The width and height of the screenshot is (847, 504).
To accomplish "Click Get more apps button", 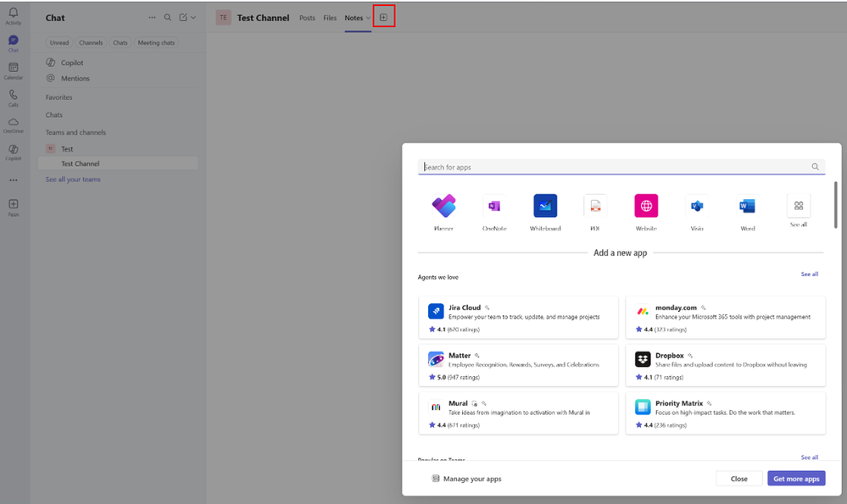I will 796,479.
